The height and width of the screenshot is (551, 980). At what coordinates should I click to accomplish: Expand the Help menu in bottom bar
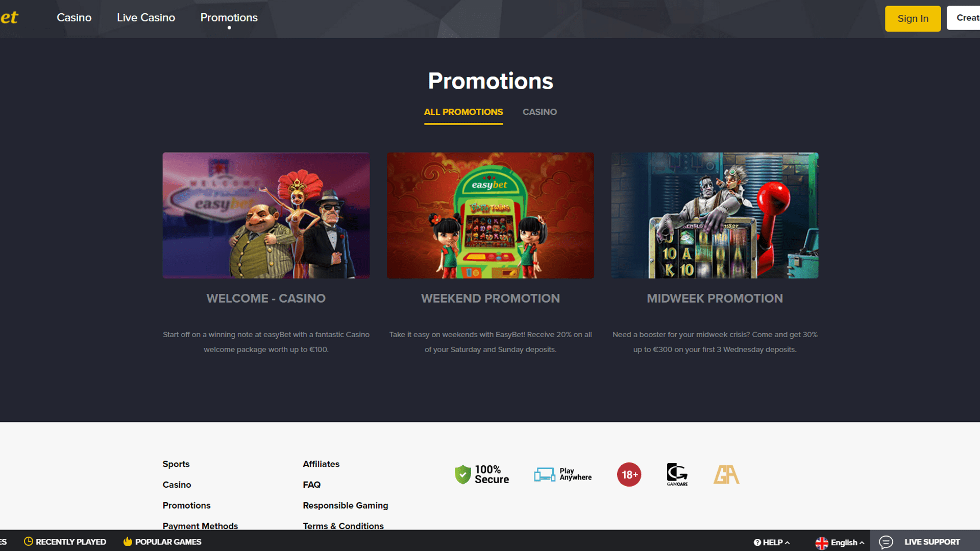(772, 542)
